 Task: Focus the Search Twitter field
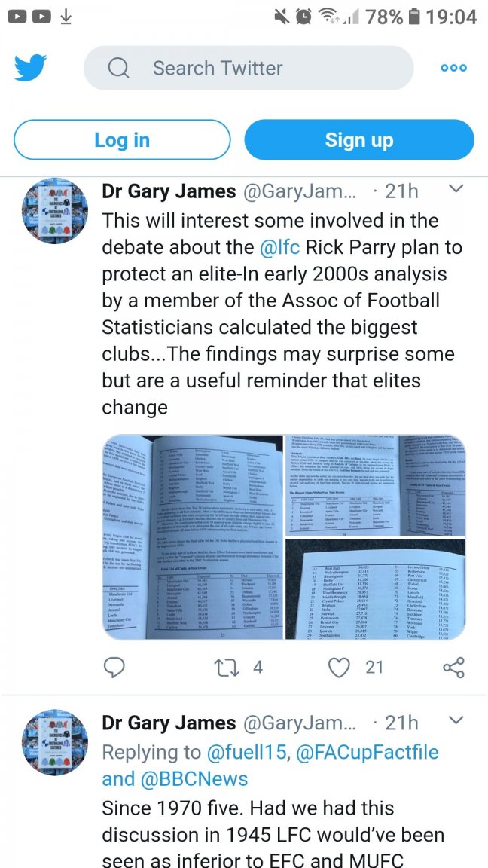click(249, 69)
